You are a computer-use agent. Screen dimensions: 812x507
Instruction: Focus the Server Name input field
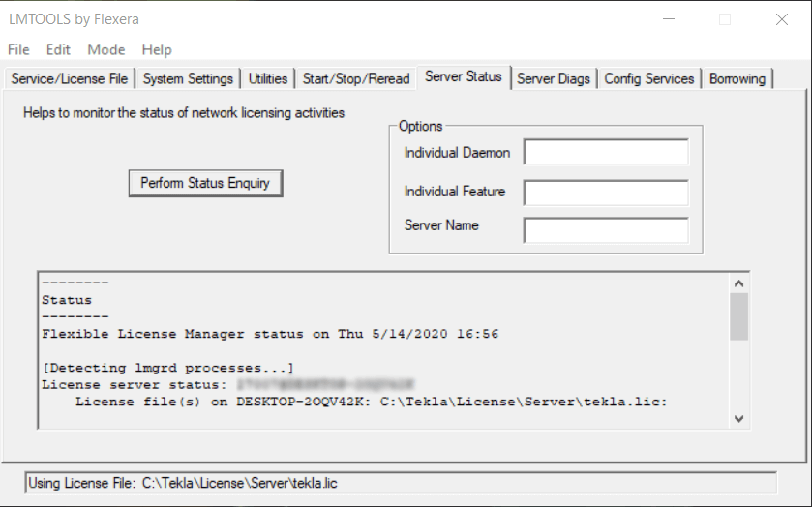point(606,230)
